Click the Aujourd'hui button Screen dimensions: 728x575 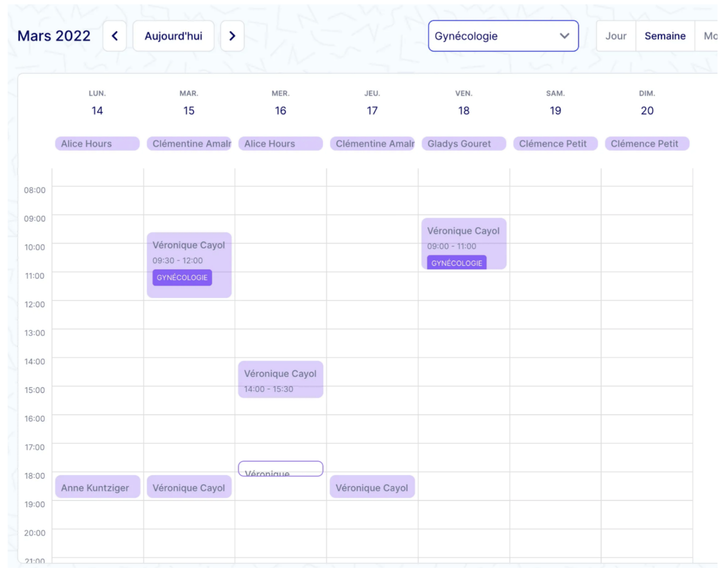pyautogui.click(x=173, y=36)
